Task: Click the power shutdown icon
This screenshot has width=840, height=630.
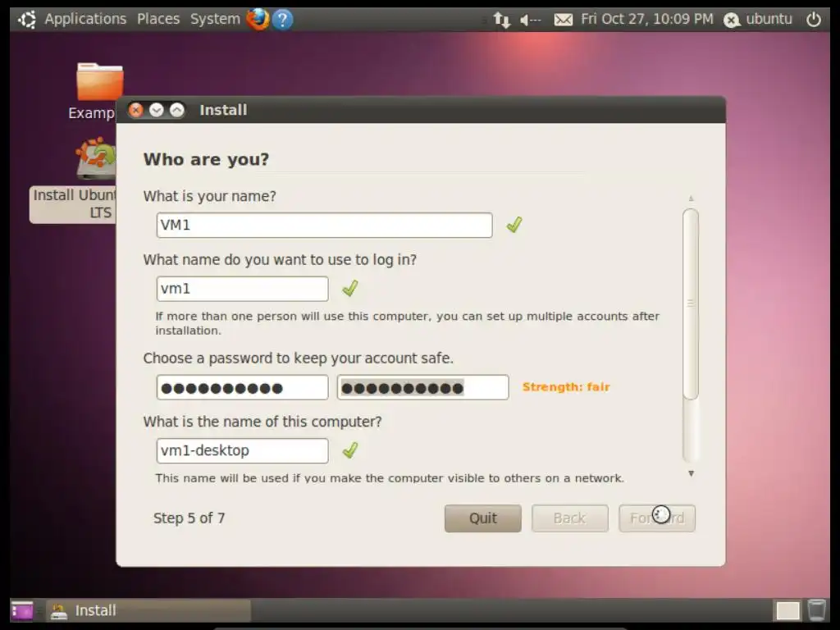Action: point(813,20)
